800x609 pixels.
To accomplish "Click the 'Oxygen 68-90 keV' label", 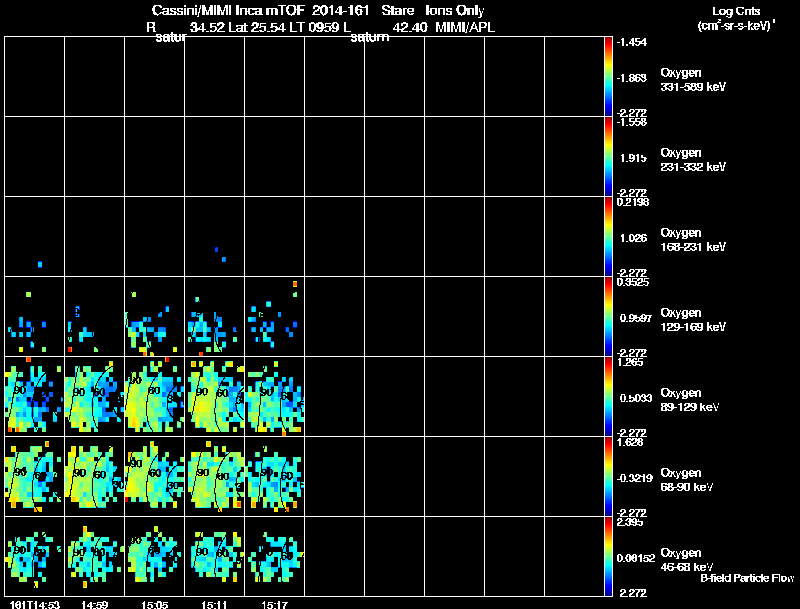I will (x=687, y=480).
